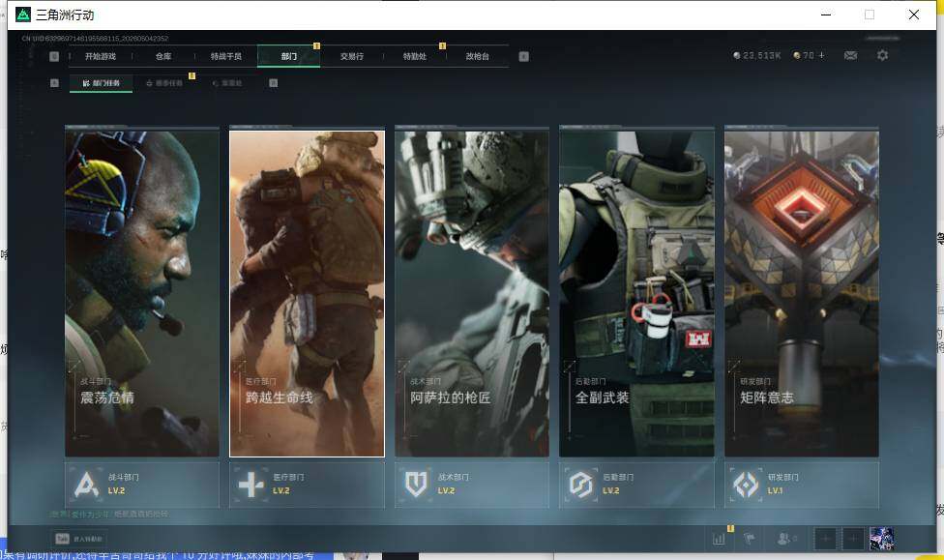
Task: Click the 研发部门 diamond emblem icon
Action: click(x=746, y=485)
